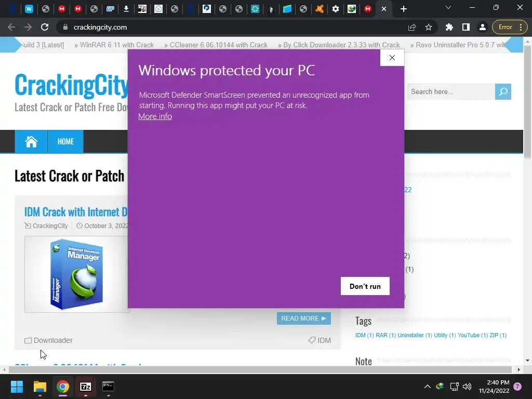Click the volume speaker icon
This screenshot has height=399, width=532.
[467, 387]
